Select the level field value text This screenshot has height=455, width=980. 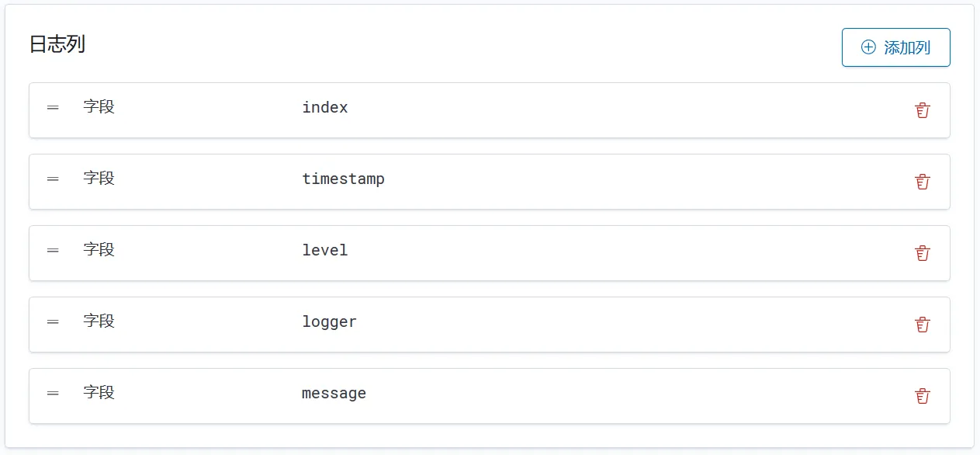click(x=325, y=250)
